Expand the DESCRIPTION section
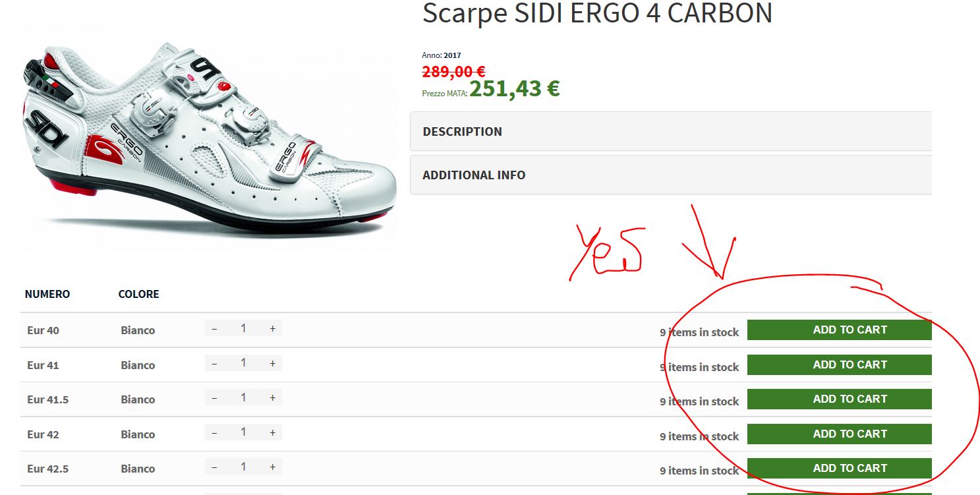The width and height of the screenshot is (980, 495). click(671, 131)
